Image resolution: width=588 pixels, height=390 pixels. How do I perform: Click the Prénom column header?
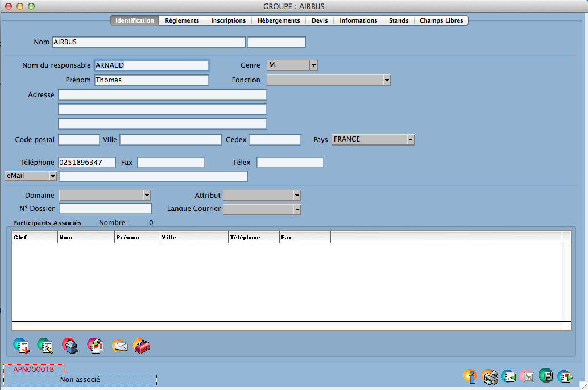(x=137, y=238)
